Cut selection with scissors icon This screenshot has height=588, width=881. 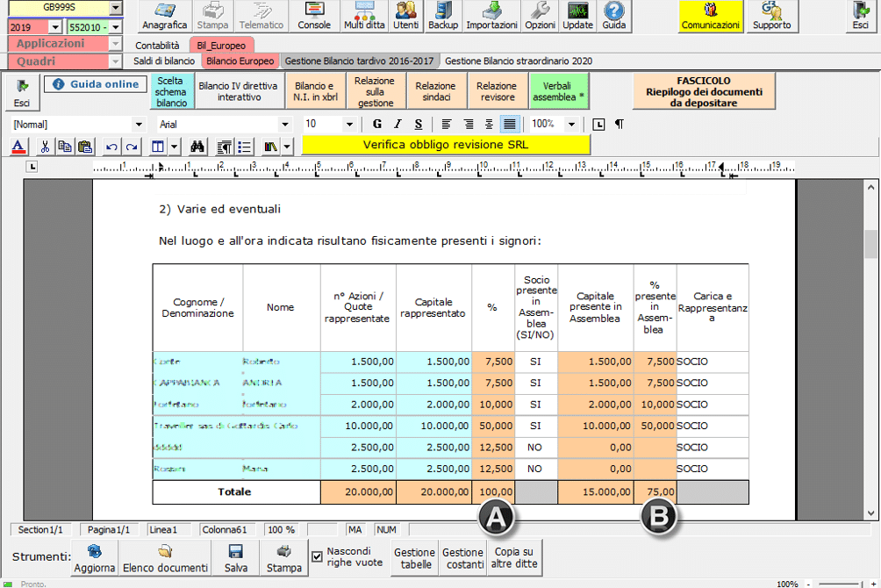[x=45, y=147]
